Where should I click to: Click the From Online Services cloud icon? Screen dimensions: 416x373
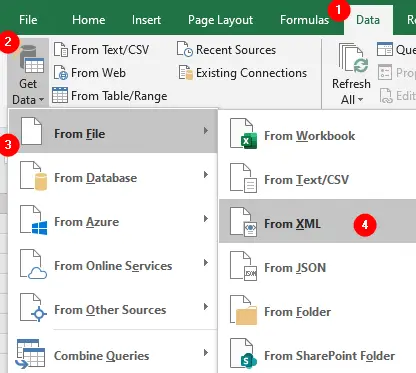tap(33, 264)
